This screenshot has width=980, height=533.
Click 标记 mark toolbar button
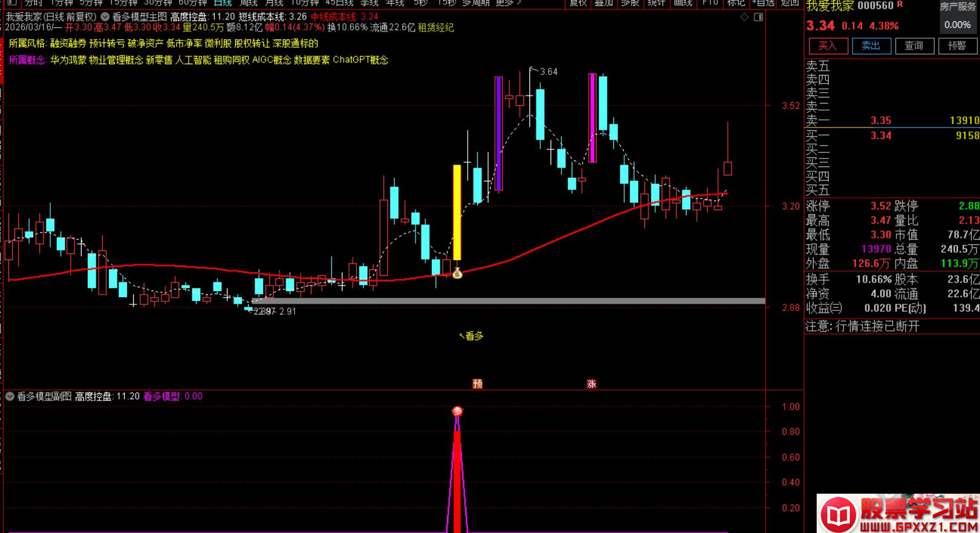736,3
